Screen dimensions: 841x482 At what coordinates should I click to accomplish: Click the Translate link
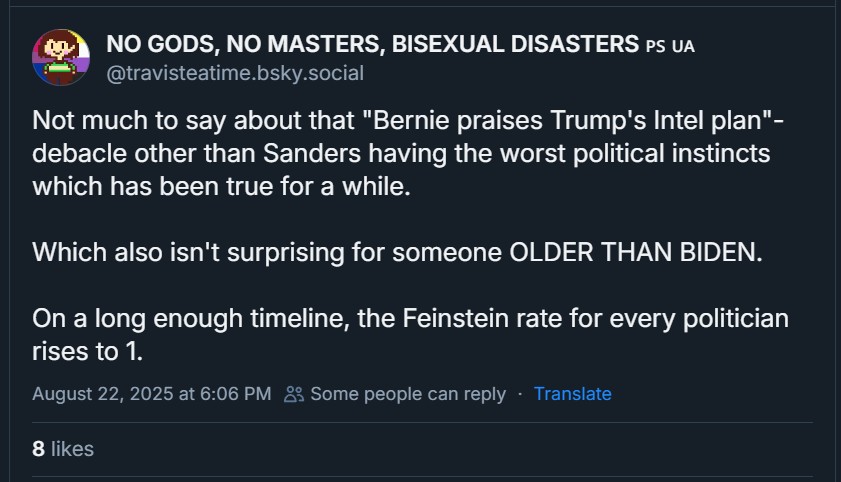pyautogui.click(x=572, y=394)
